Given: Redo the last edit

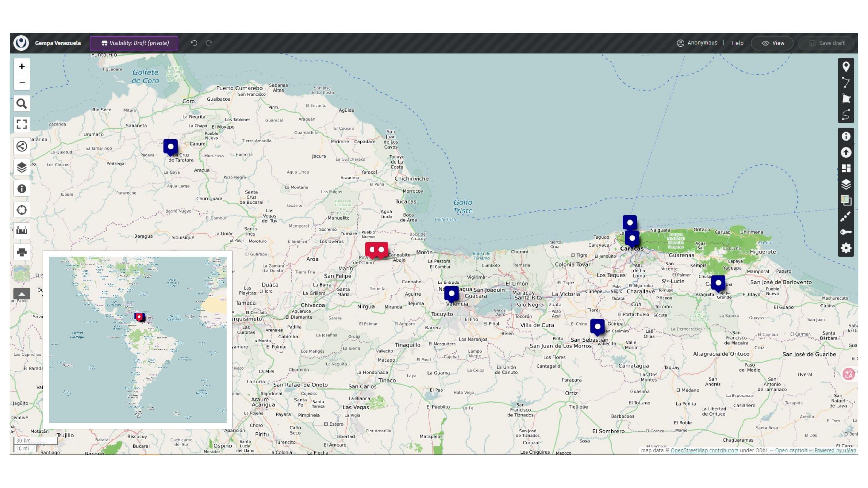Looking at the screenshot, I should (209, 43).
